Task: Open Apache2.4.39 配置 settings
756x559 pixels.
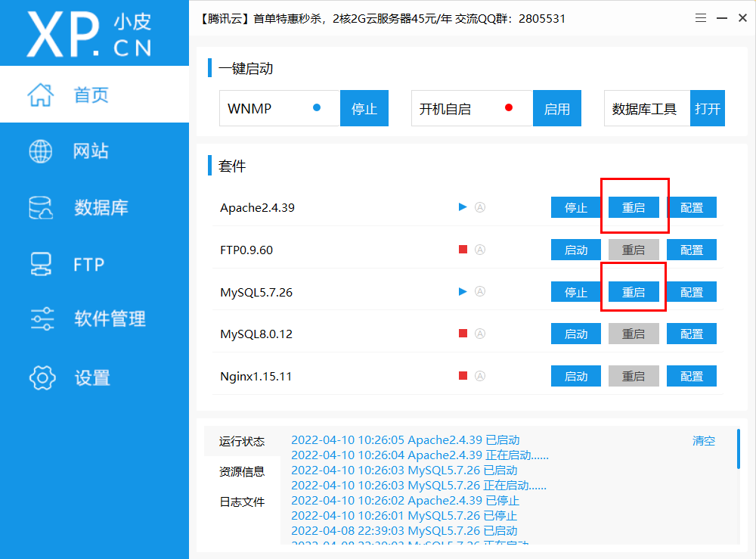Action: (x=692, y=207)
